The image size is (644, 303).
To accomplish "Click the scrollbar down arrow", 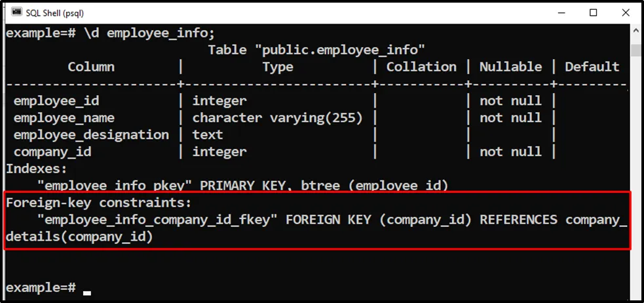I will [x=635, y=291].
